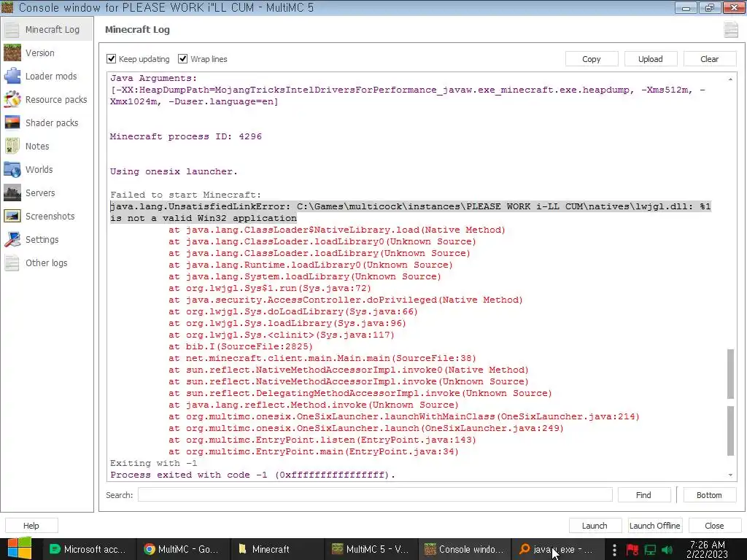Click the MultiMC block icon in title bar

(7, 7)
